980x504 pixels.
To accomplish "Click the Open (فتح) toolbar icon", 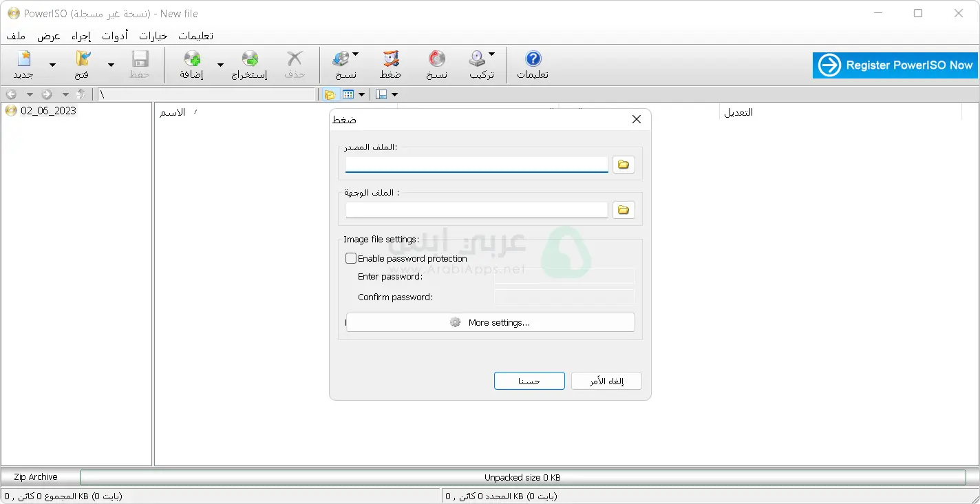I will point(82,65).
